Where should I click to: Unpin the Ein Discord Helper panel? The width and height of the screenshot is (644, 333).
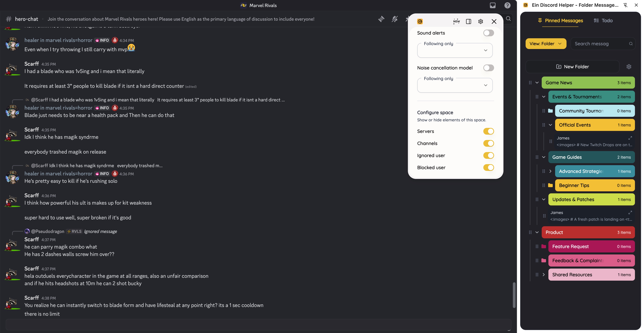point(625,5)
